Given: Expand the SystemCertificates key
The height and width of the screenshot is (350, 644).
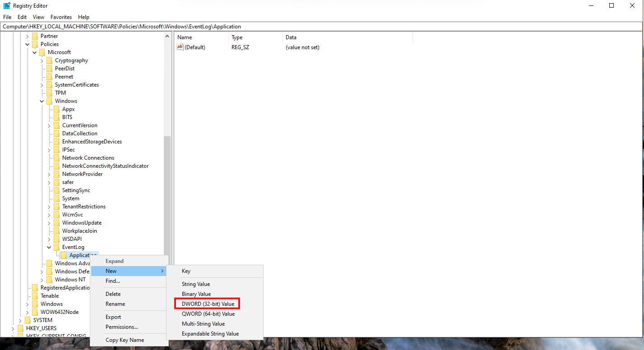Looking at the screenshot, I should 42,85.
